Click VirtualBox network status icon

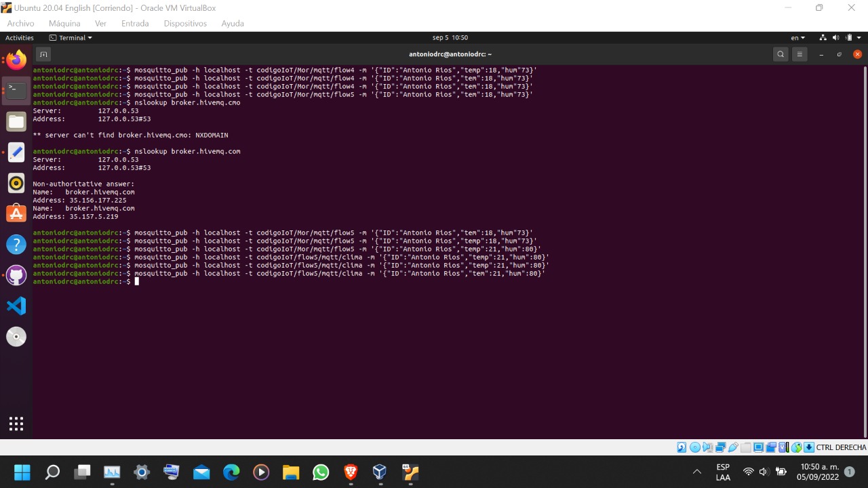pos(721,447)
